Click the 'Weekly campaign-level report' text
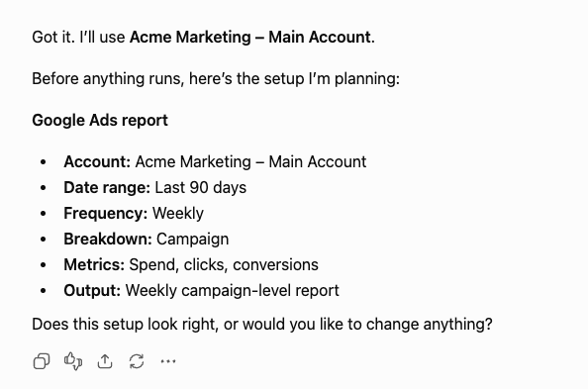 (232, 290)
